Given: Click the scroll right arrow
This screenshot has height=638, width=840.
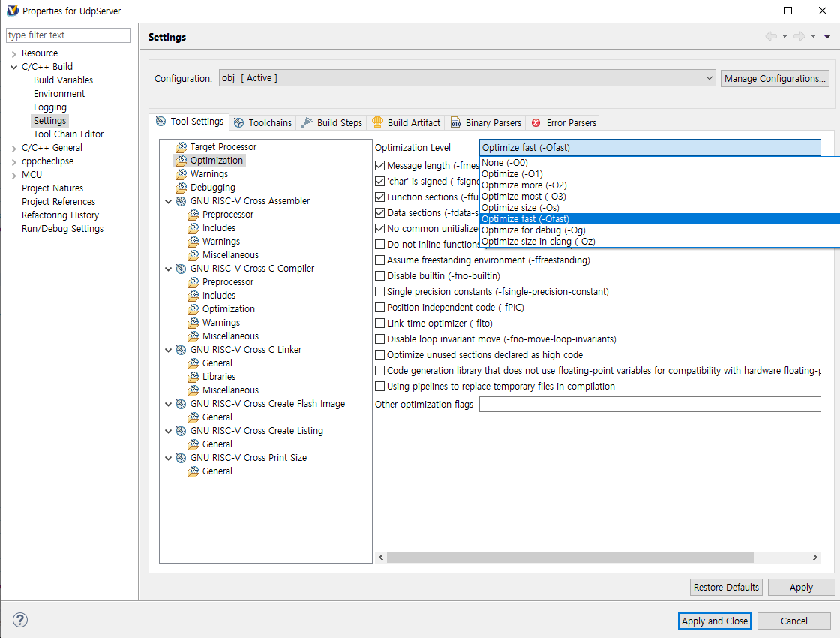Looking at the screenshot, I should pos(814,558).
